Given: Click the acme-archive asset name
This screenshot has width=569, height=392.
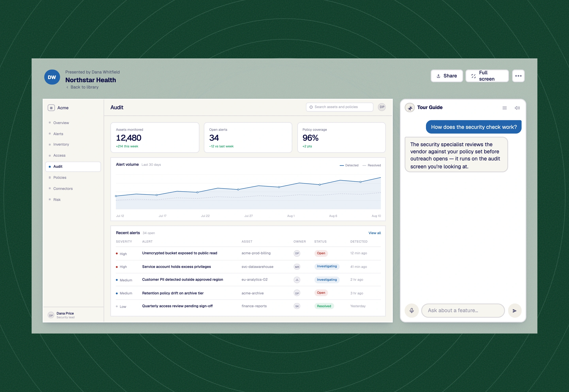Looking at the screenshot, I should pyautogui.click(x=252, y=293).
